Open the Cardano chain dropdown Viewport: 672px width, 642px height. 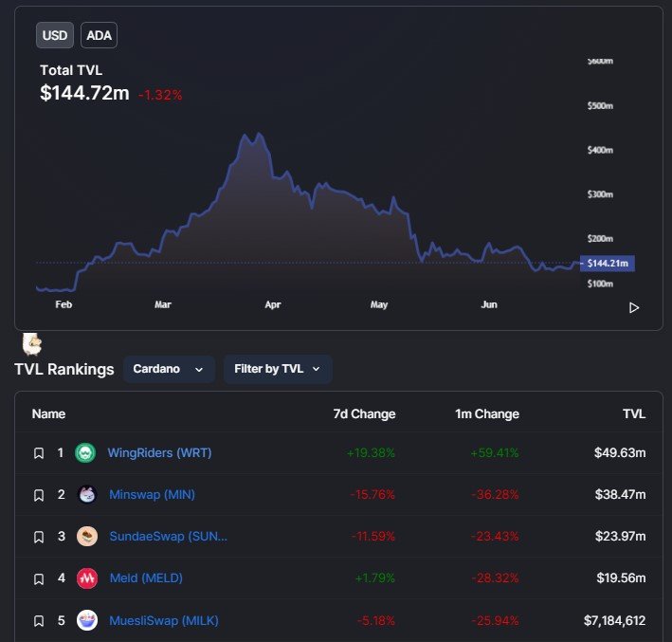(169, 369)
